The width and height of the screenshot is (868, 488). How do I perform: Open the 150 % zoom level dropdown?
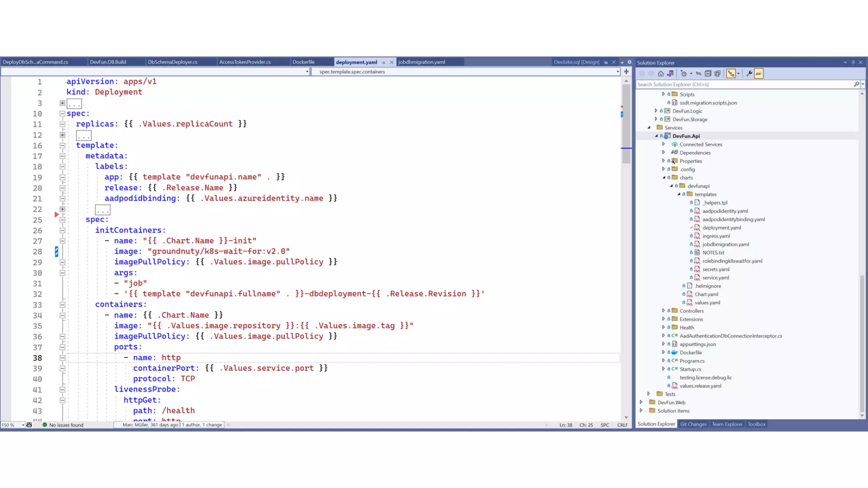point(23,425)
